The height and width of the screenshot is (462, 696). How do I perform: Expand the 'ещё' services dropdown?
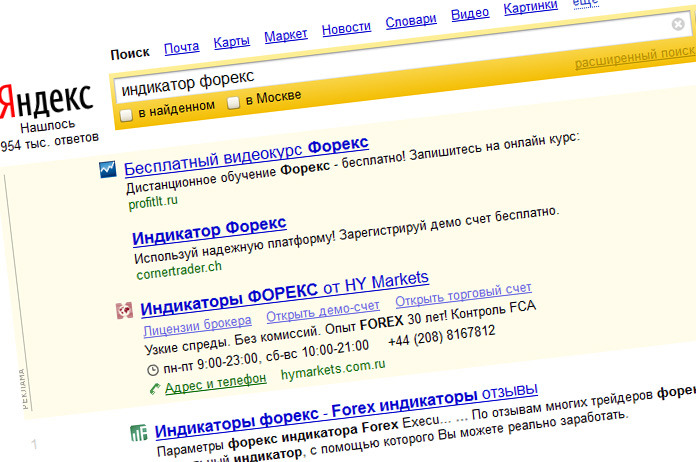point(585,3)
